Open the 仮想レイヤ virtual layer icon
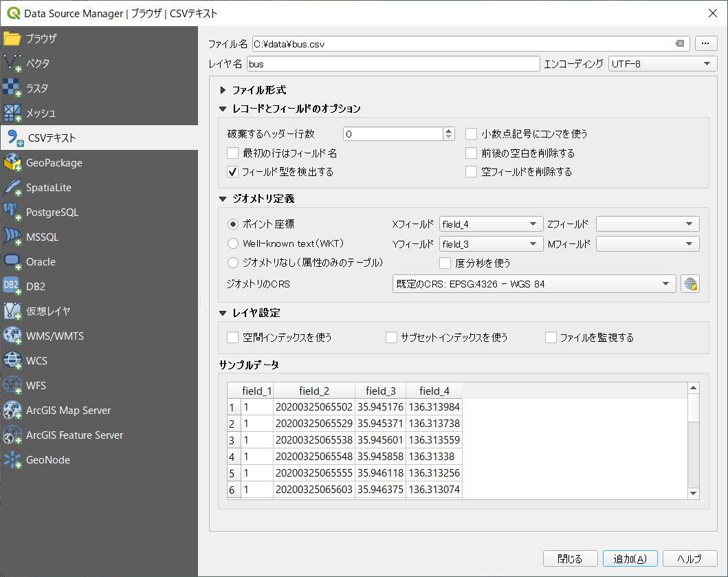 pos(12,311)
